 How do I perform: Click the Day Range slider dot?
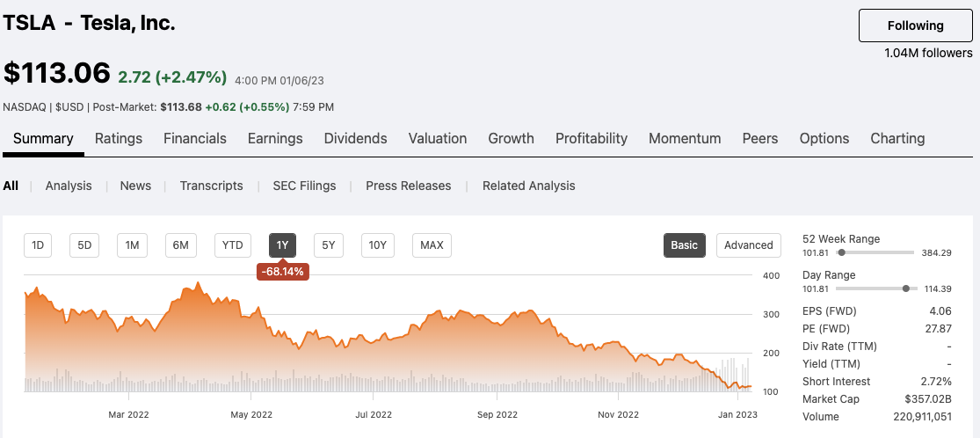pyautogui.click(x=906, y=288)
